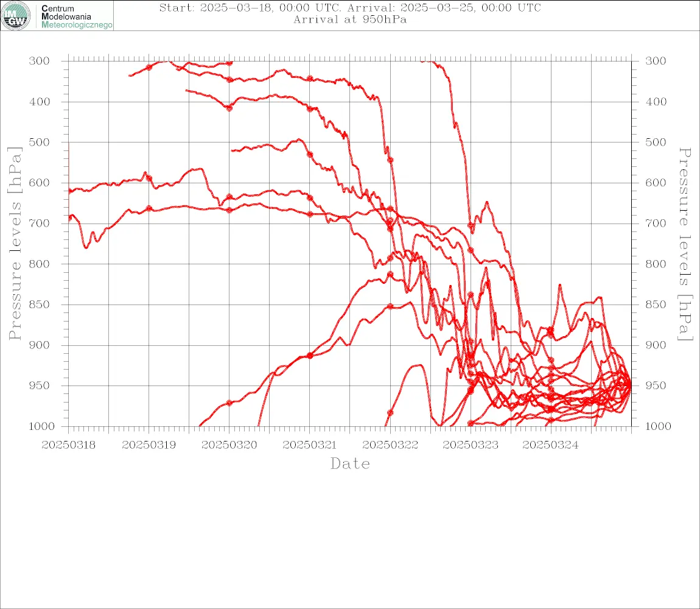
Task: Click the right axis 850 label
Action: pyautogui.click(x=656, y=304)
